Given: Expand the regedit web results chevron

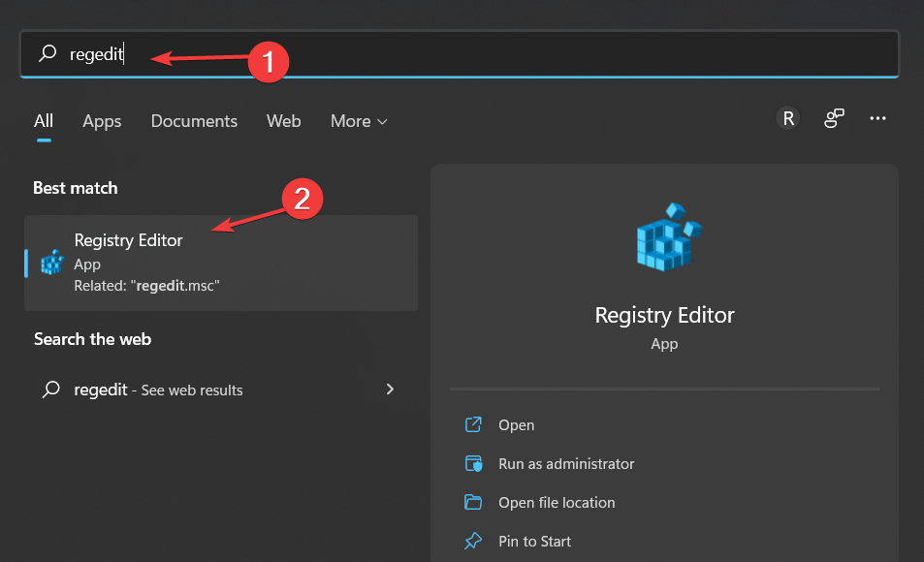Looking at the screenshot, I should click(390, 389).
